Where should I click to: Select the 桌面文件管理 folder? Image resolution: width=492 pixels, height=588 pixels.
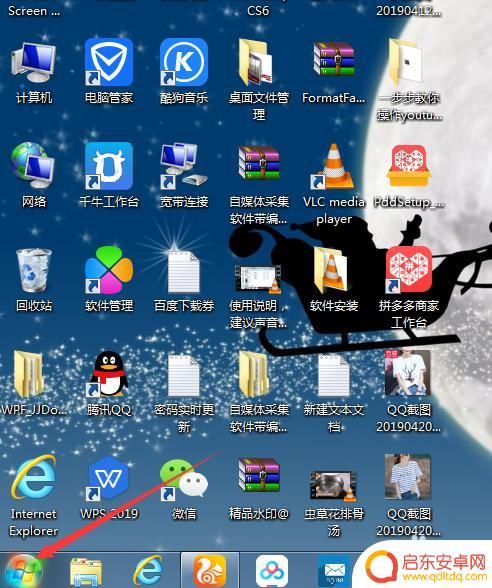point(256,62)
